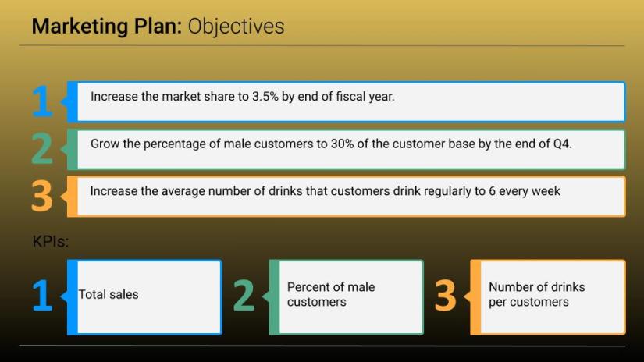Click the orange accent bar on the weekly drinks objective
Viewport: 644px width, 362px height.
coord(73,197)
